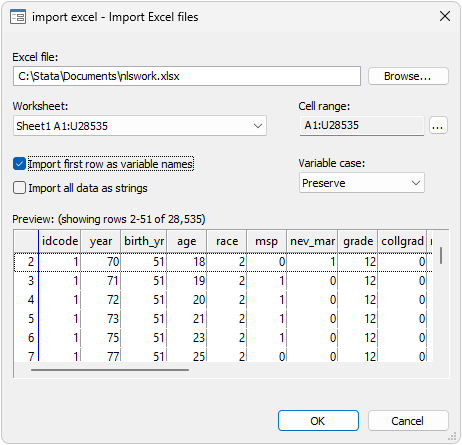Click the vertical scrollbar thumb in preview
Screen dimensions: 462x445
(x=441, y=256)
